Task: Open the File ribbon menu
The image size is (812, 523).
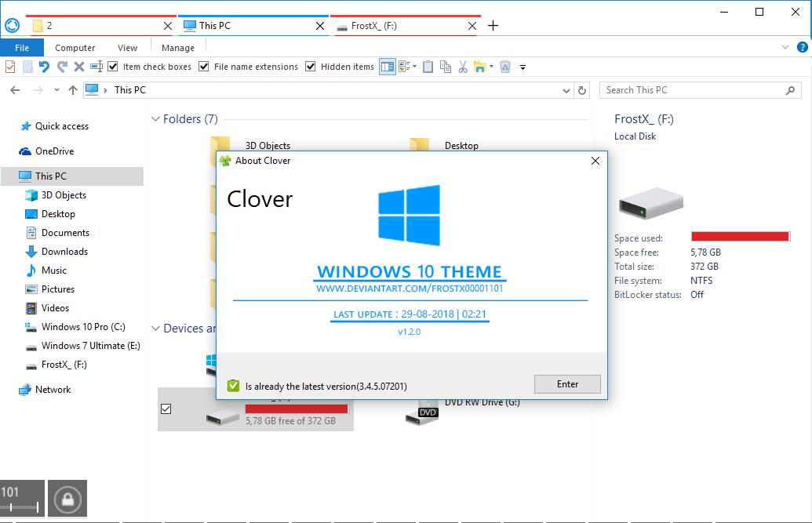Action: (x=22, y=48)
